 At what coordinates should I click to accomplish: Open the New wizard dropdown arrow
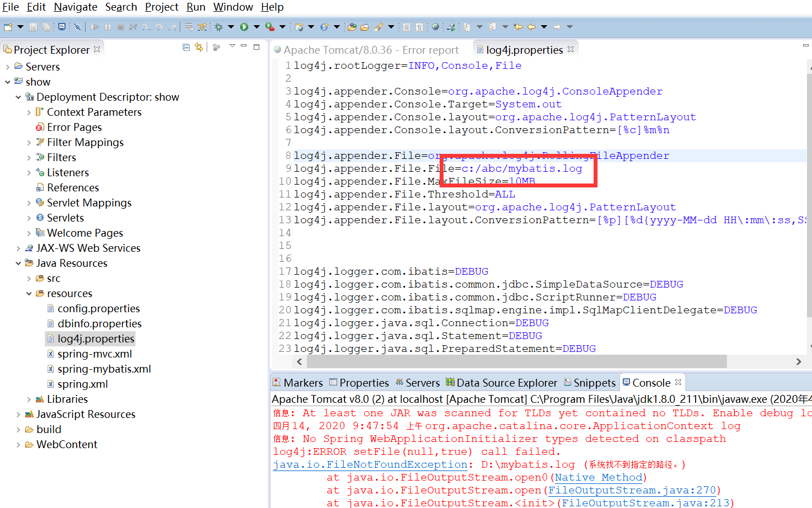[x=20, y=27]
